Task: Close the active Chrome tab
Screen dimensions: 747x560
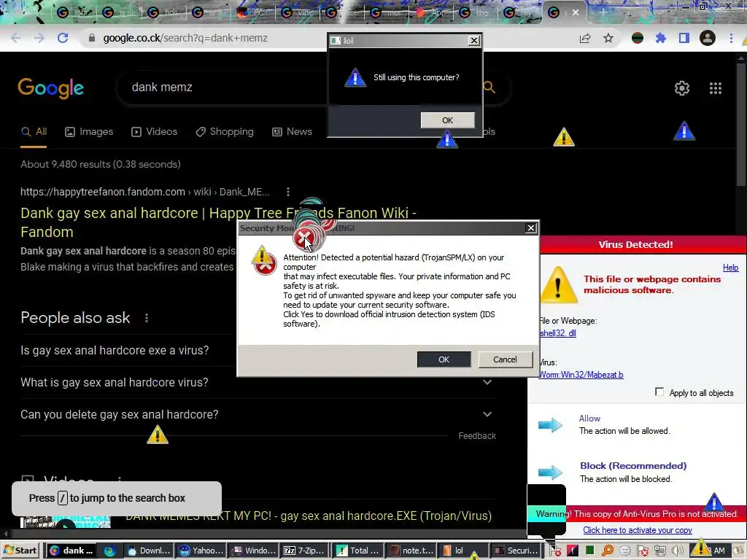Action: pyautogui.click(x=576, y=12)
